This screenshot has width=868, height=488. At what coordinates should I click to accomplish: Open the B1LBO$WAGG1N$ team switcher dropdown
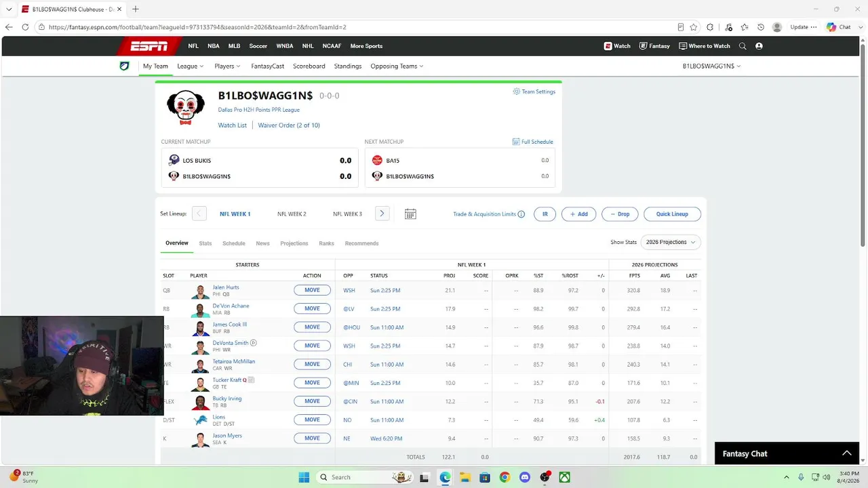tap(711, 66)
